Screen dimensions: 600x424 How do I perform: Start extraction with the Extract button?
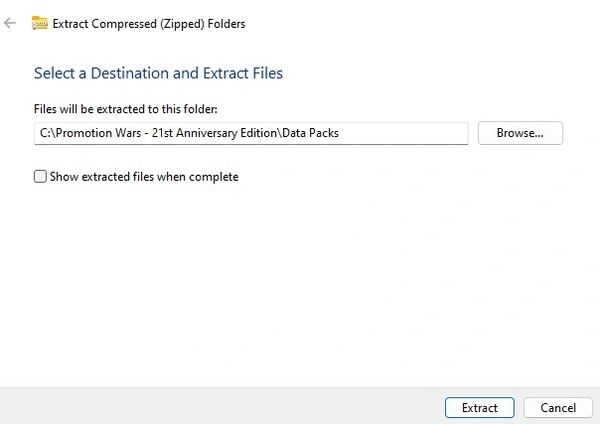coord(479,408)
